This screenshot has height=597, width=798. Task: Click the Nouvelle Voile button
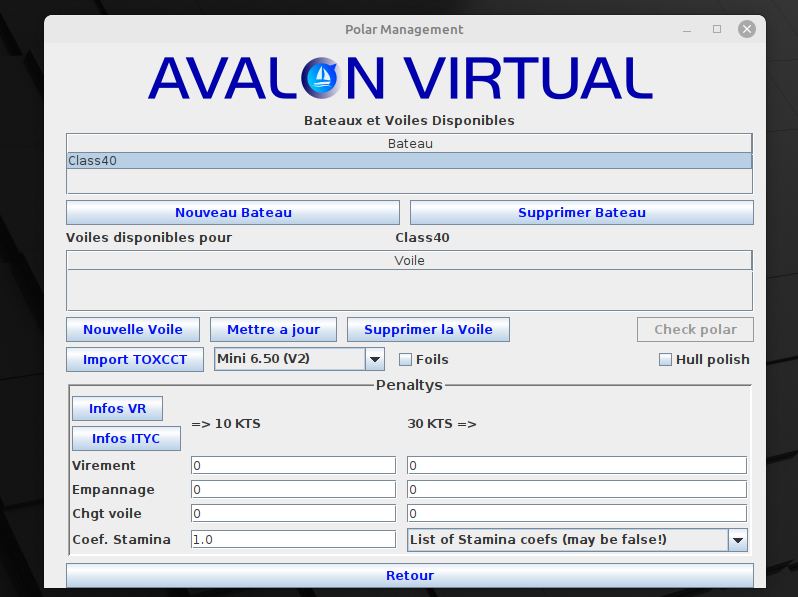pyautogui.click(x=133, y=330)
